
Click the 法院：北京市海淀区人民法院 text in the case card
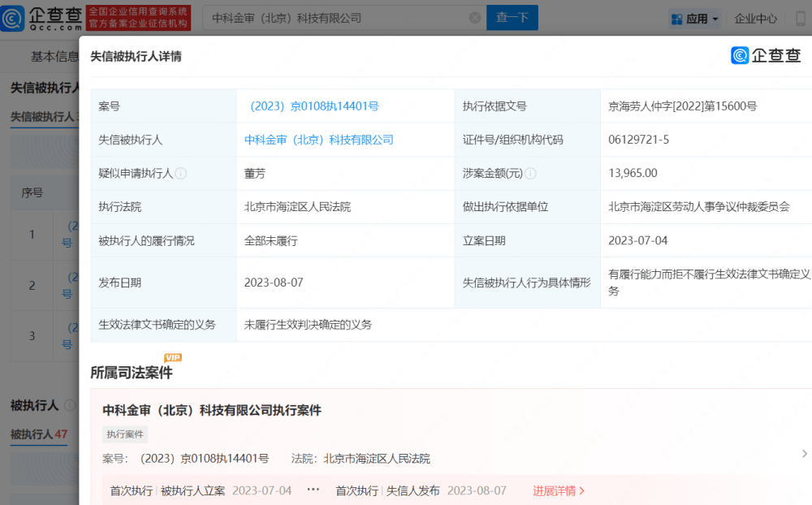(361, 459)
